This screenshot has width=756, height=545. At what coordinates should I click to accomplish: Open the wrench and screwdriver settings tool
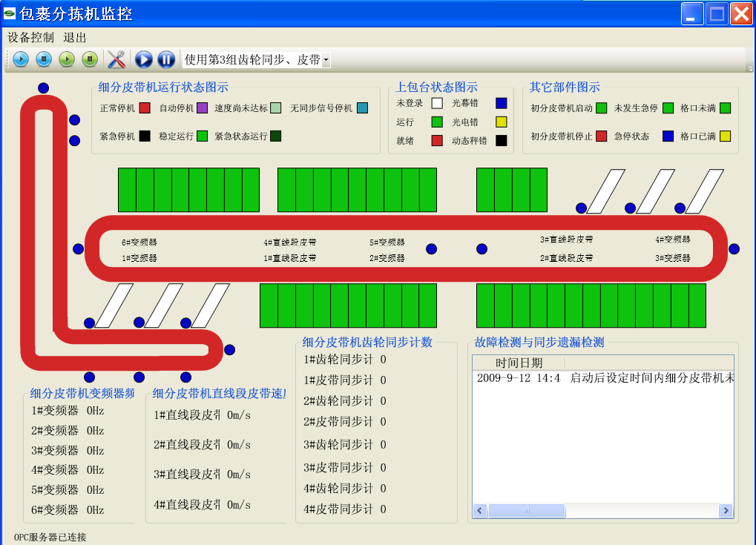[x=116, y=59]
